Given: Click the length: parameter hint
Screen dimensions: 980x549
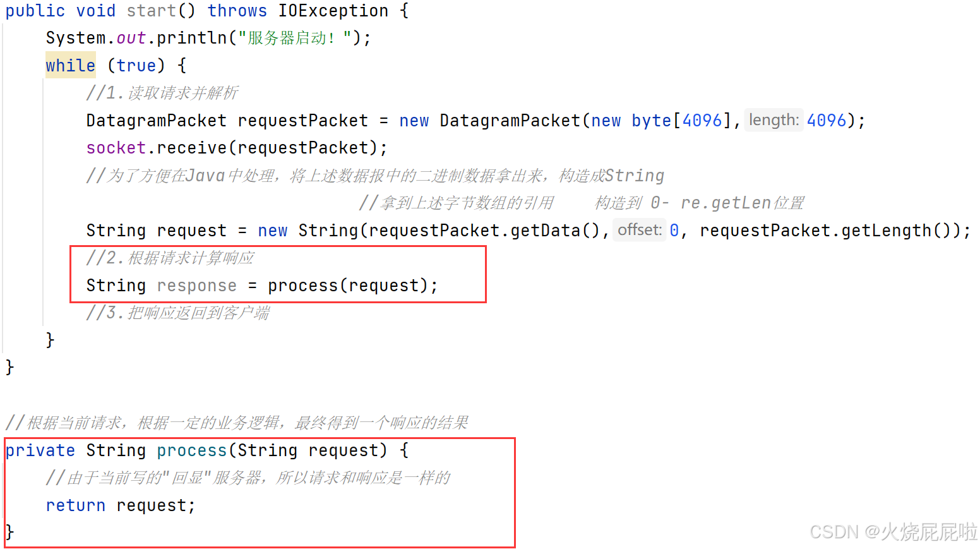Looking at the screenshot, I should 774,119.
